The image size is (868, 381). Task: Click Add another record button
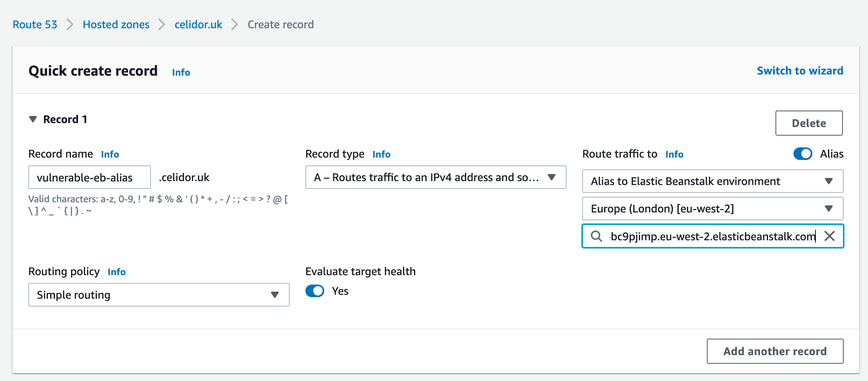coord(775,351)
